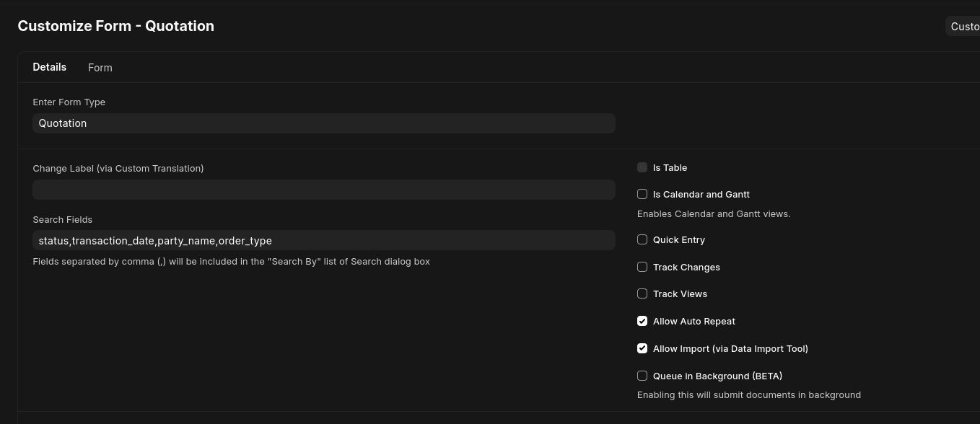Click the Enter Form Type field containing Quotation
This screenshot has width=980, height=424.
(x=323, y=123)
